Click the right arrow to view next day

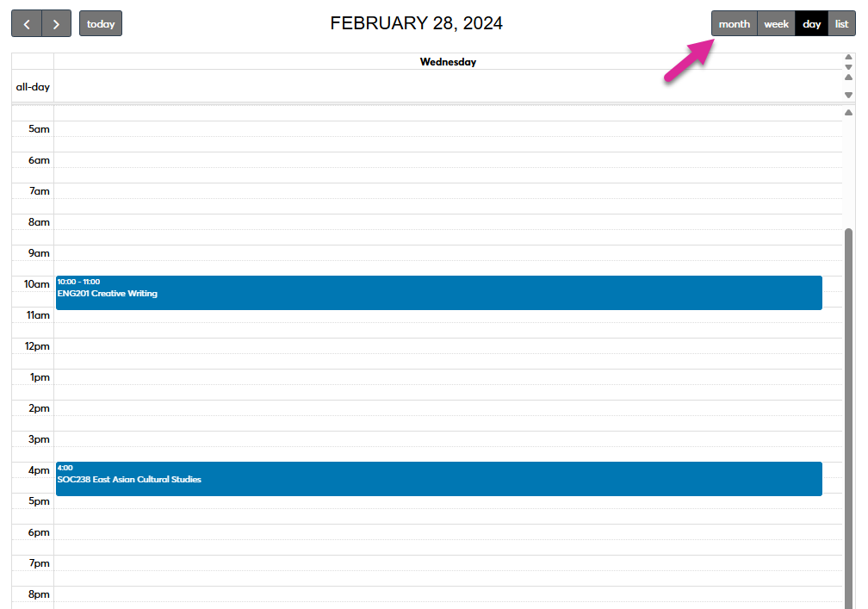click(55, 23)
